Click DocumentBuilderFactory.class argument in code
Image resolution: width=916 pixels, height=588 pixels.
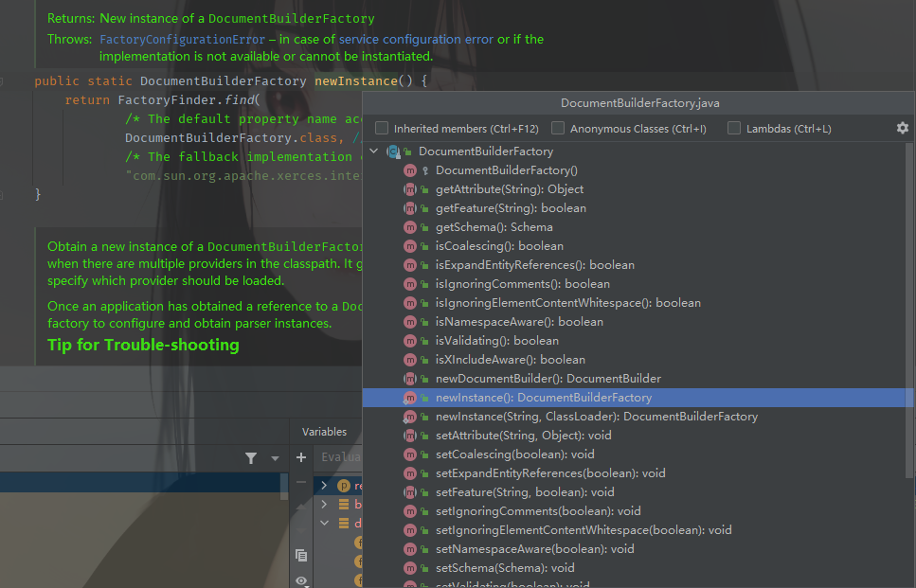[231, 138]
